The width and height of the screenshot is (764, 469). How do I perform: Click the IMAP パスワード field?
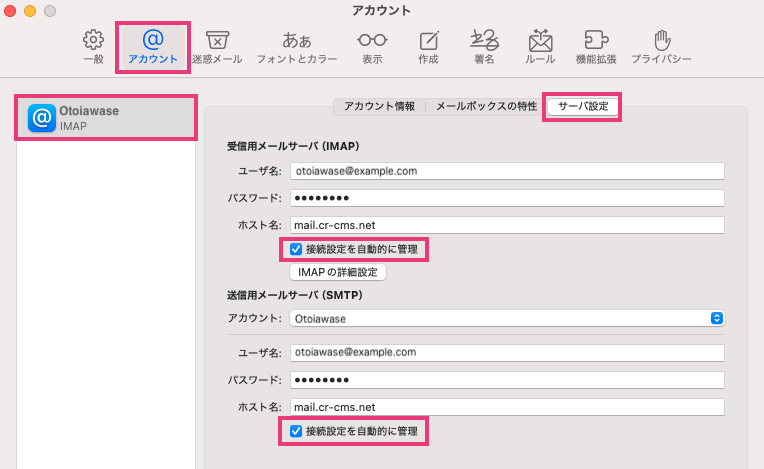pos(507,198)
